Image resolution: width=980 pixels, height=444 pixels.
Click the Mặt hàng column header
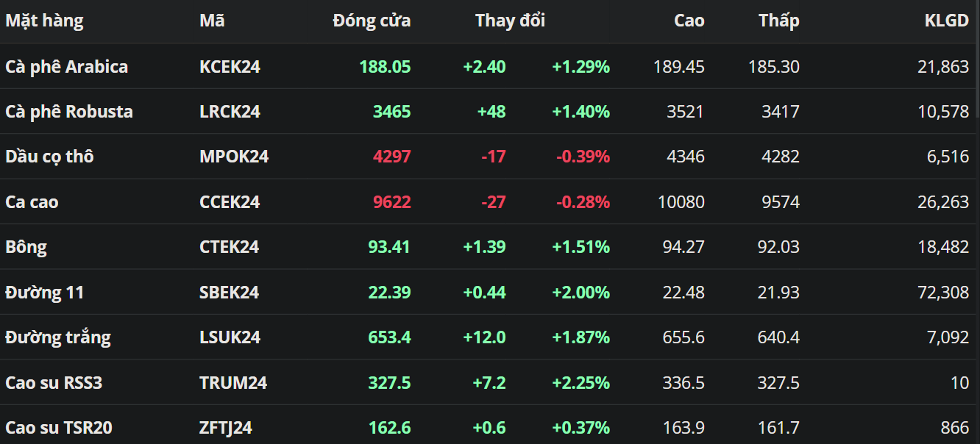click(x=44, y=21)
